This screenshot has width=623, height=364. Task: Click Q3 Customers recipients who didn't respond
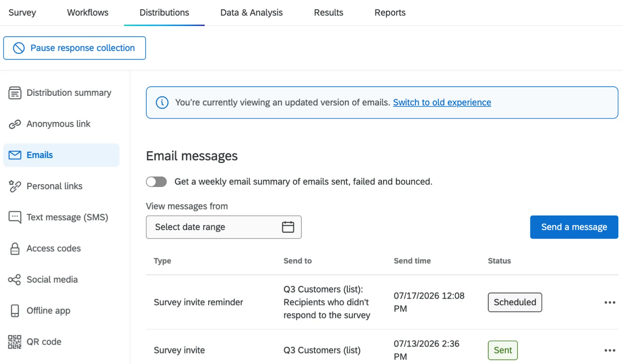327,302
